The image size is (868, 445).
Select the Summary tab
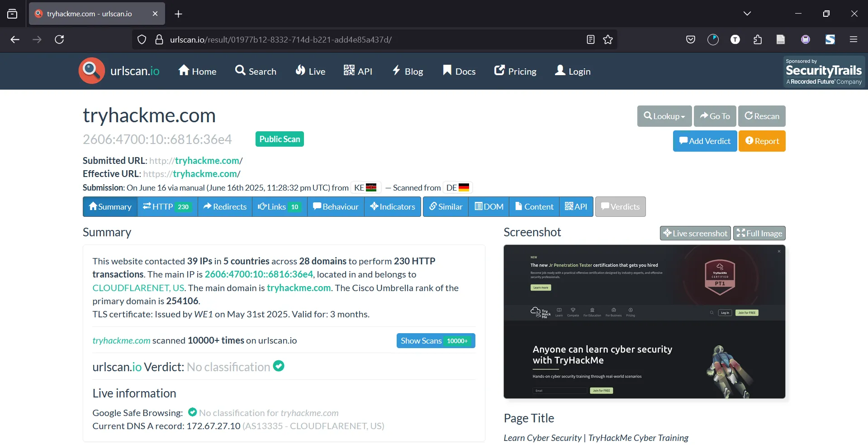110,206
